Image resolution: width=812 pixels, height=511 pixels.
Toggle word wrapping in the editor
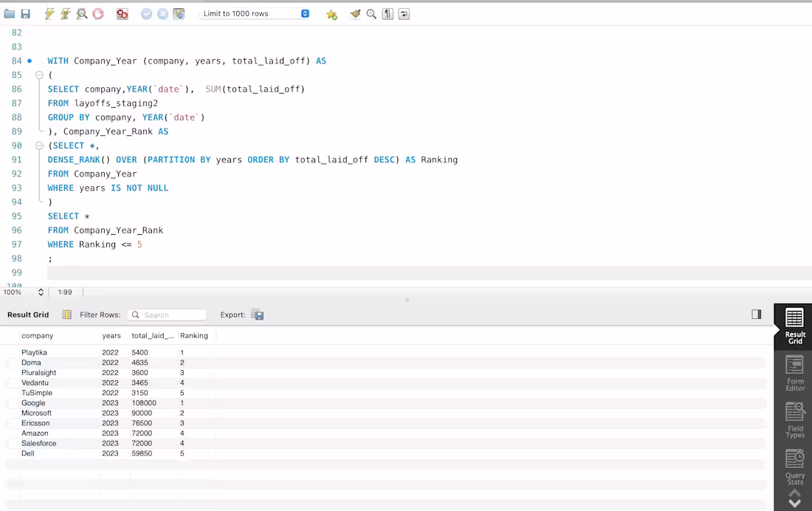pos(404,13)
